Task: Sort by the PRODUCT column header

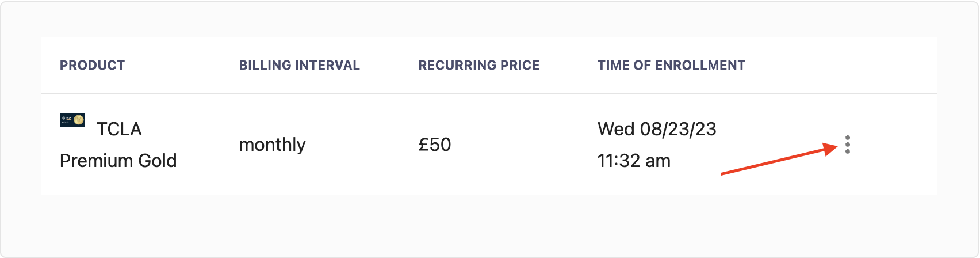Action: [x=92, y=66]
